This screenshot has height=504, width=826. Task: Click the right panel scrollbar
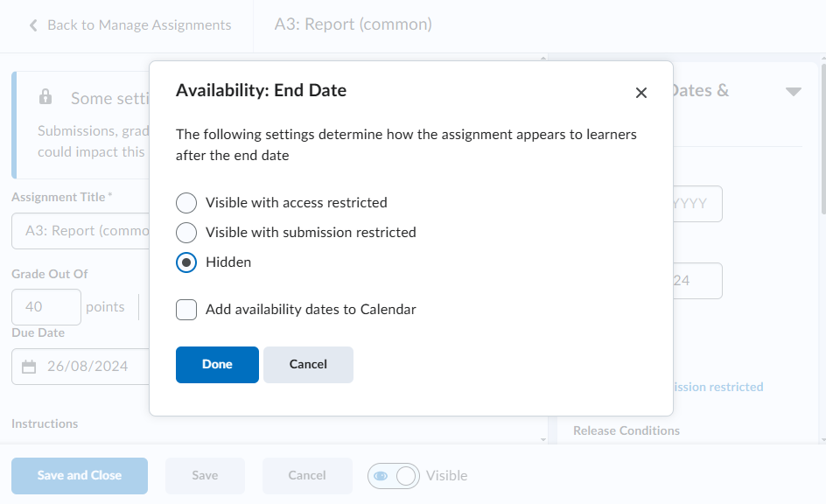click(x=822, y=175)
